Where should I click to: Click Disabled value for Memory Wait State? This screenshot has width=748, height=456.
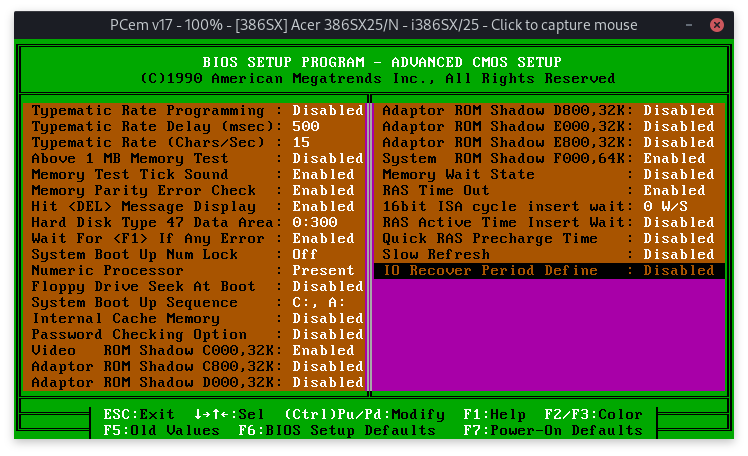(x=679, y=175)
